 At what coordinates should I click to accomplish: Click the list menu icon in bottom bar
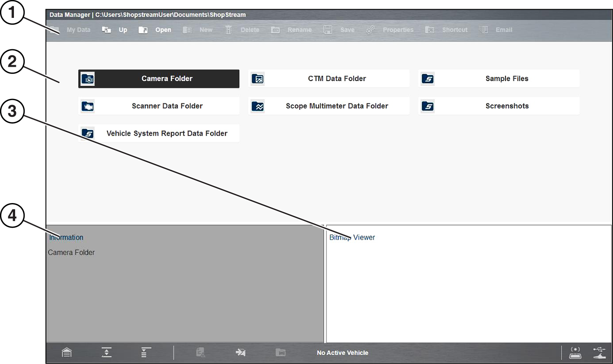click(x=146, y=352)
